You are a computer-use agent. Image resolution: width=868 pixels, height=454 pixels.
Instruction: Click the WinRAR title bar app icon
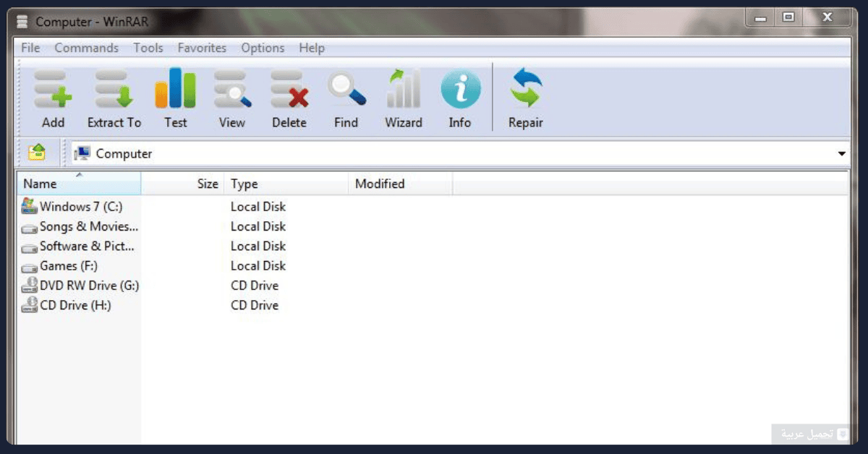coord(24,22)
